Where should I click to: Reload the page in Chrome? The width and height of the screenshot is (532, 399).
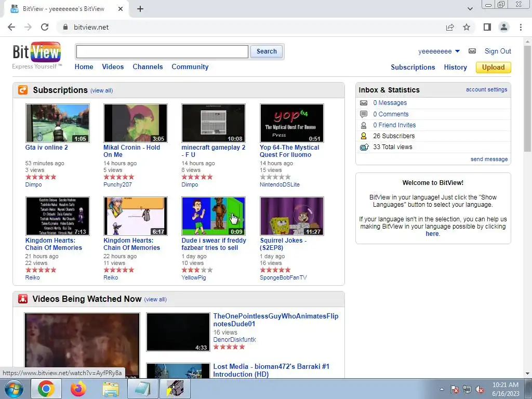coord(45,27)
